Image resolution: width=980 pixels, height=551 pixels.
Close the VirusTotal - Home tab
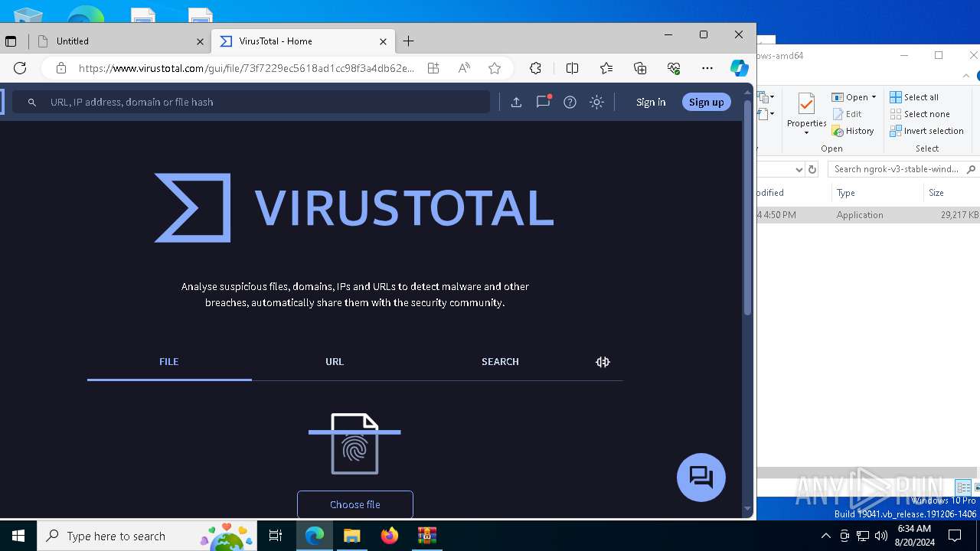(x=383, y=41)
